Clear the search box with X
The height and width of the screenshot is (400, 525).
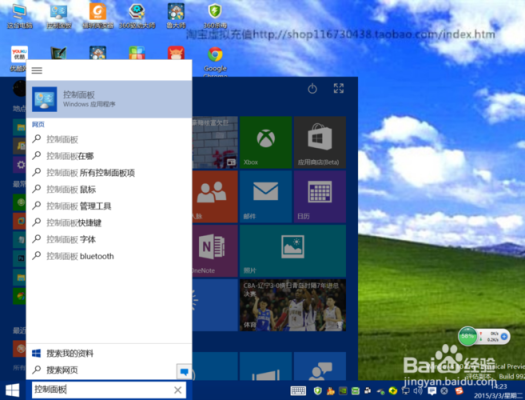pos(178,390)
